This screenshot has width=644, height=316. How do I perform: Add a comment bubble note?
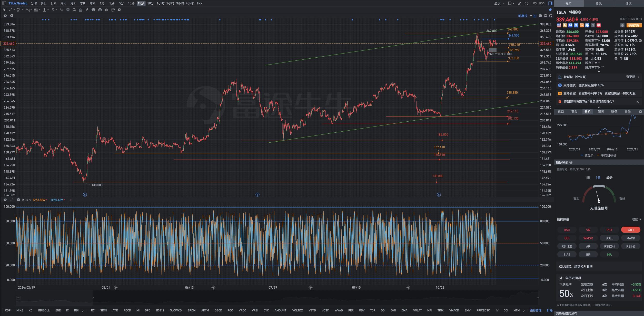pos(68,10)
